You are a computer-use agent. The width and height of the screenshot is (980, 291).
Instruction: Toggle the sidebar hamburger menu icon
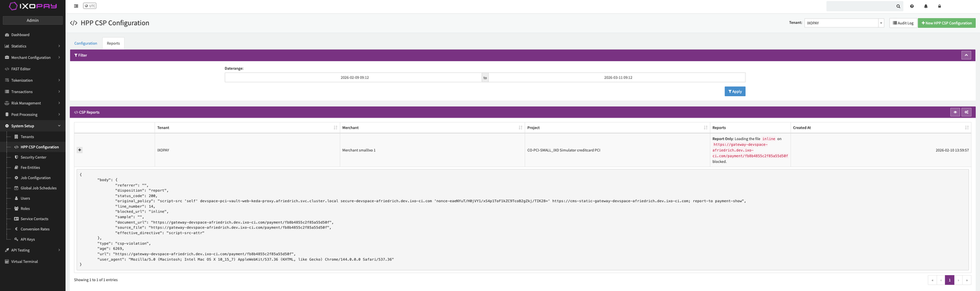point(76,6)
